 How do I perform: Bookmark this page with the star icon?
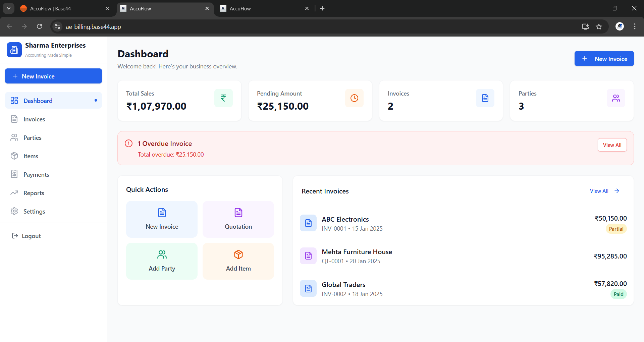point(599,26)
